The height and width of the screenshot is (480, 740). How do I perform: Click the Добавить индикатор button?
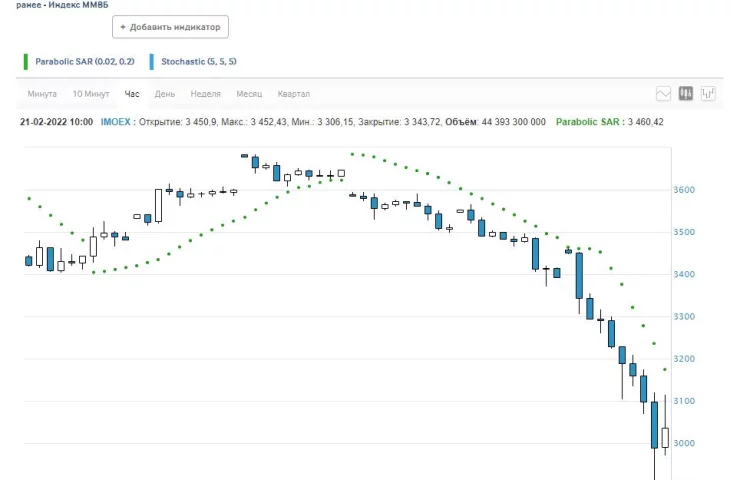pos(170,27)
